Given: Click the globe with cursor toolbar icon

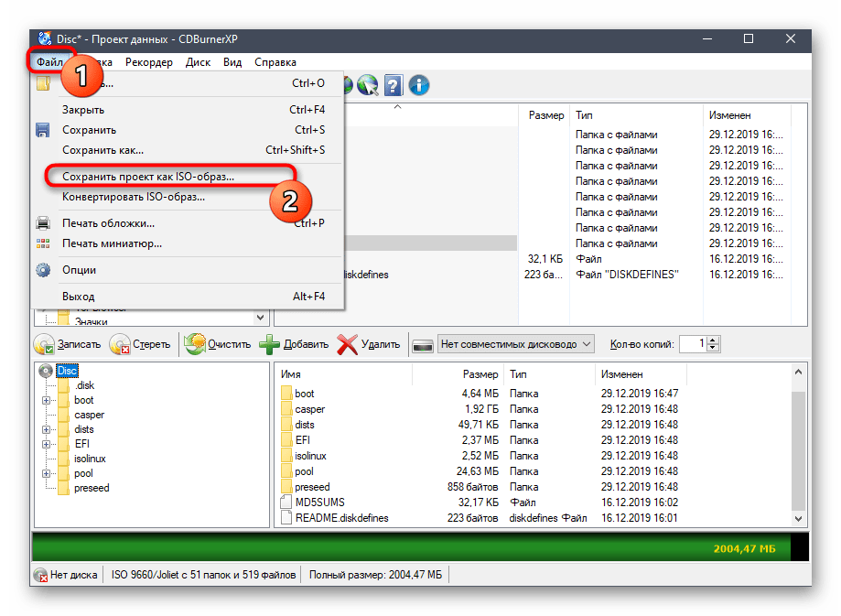Looking at the screenshot, I should [x=368, y=86].
